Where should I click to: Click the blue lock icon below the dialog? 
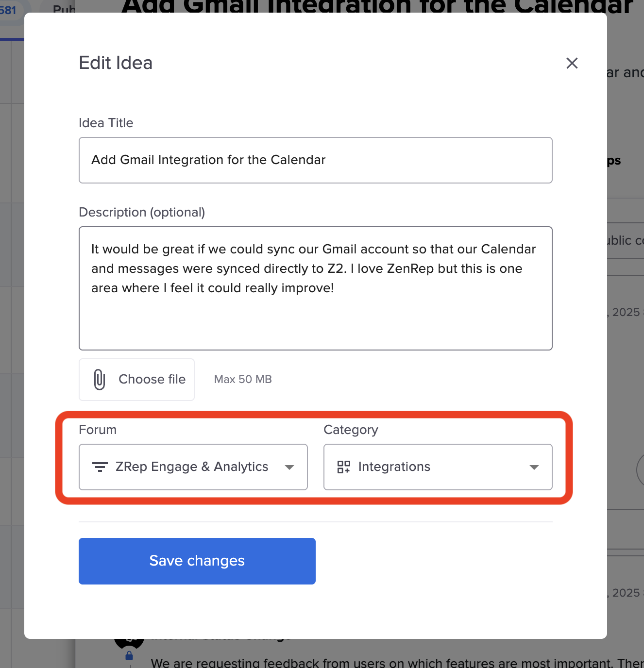click(129, 656)
